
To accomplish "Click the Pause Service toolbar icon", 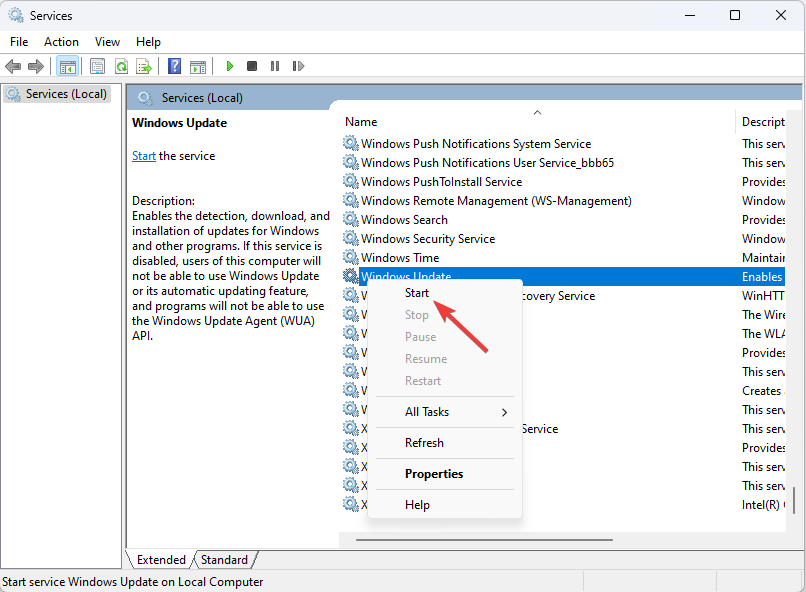I will (x=275, y=66).
